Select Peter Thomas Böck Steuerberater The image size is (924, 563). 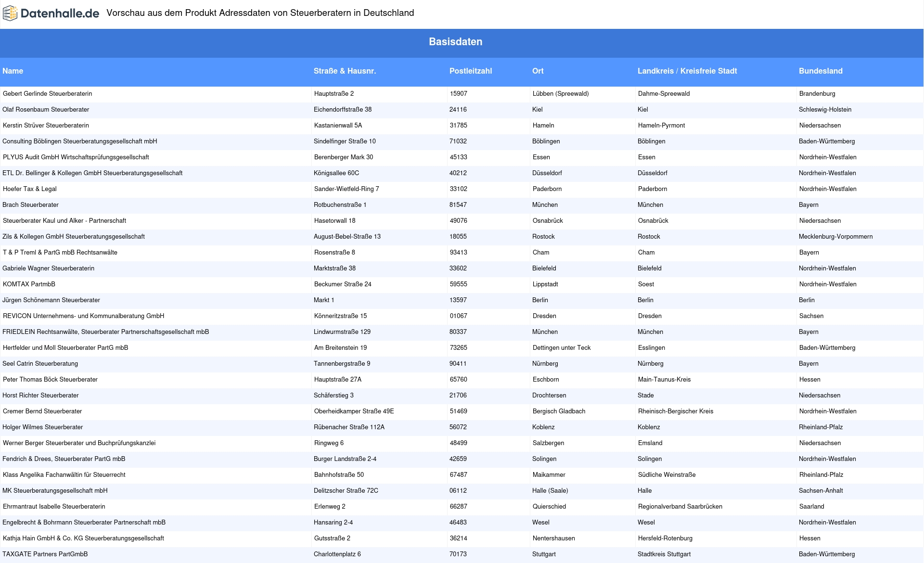tap(50, 380)
